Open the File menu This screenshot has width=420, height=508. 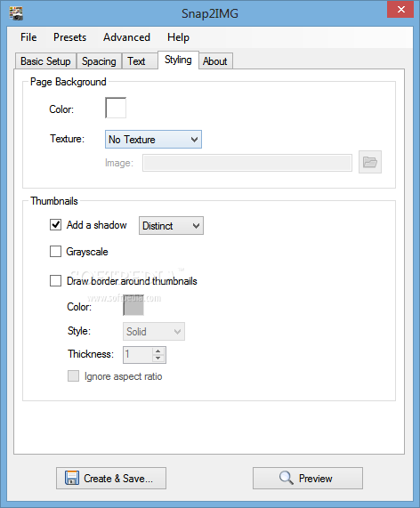(28, 37)
